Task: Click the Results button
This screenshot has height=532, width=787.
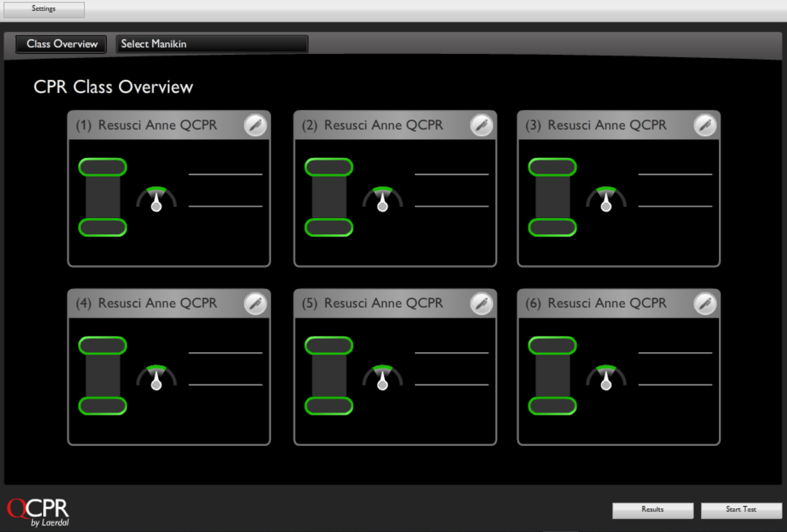Action: point(653,510)
